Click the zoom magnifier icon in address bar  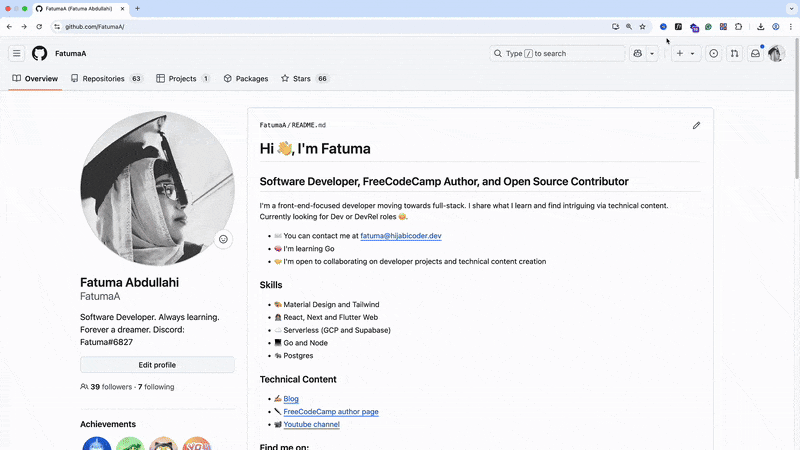click(629, 27)
